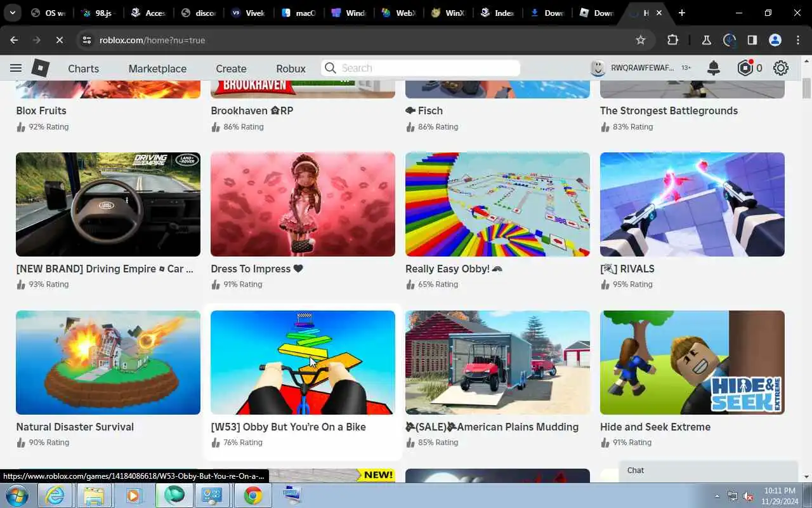Go to Charts
This screenshot has height=508, width=812.
tap(84, 69)
